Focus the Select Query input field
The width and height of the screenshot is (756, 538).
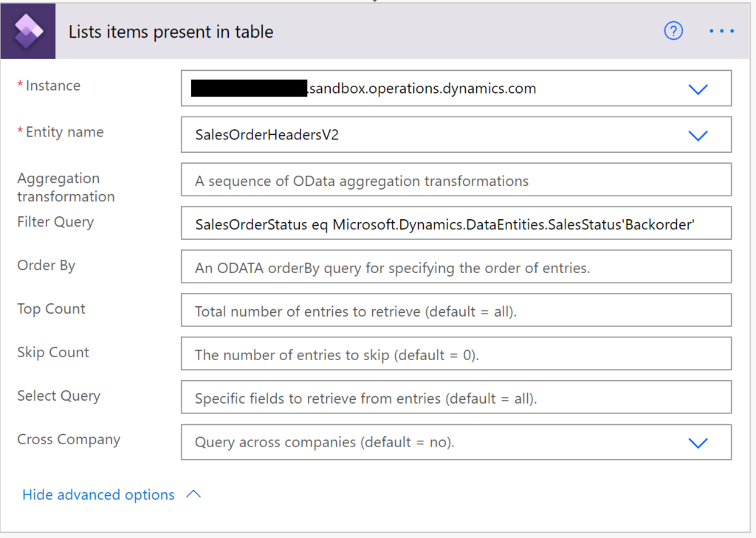(456, 397)
